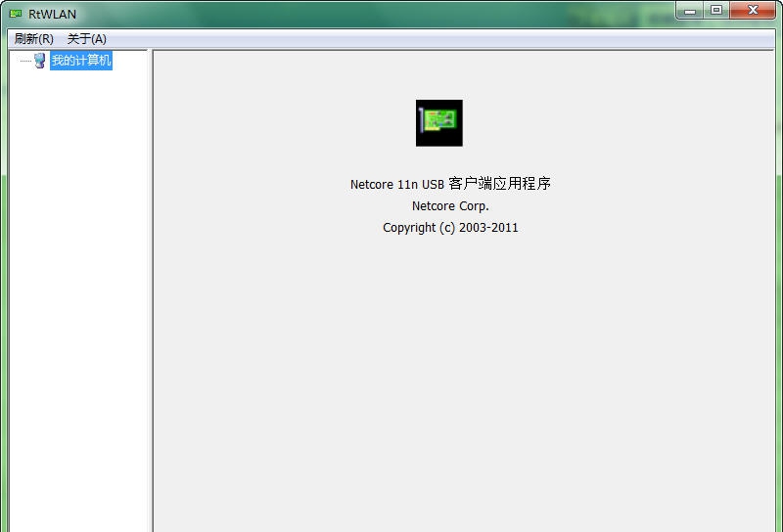Open the 刷新(R) menu
This screenshot has height=532, width=783.
[x=33, y=38]
